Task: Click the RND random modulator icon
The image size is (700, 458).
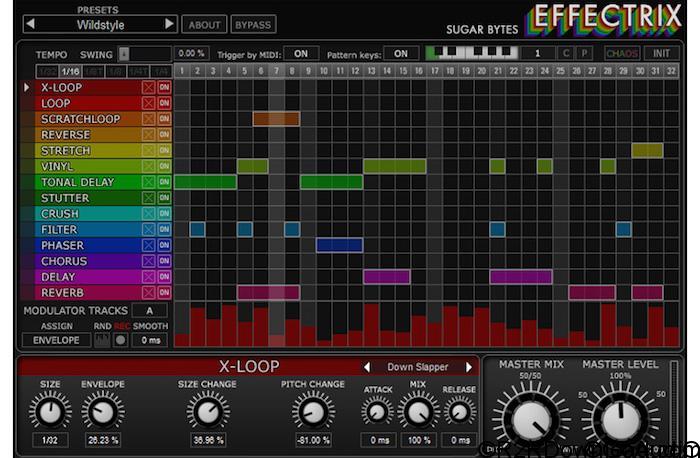Action: (102, 340)
